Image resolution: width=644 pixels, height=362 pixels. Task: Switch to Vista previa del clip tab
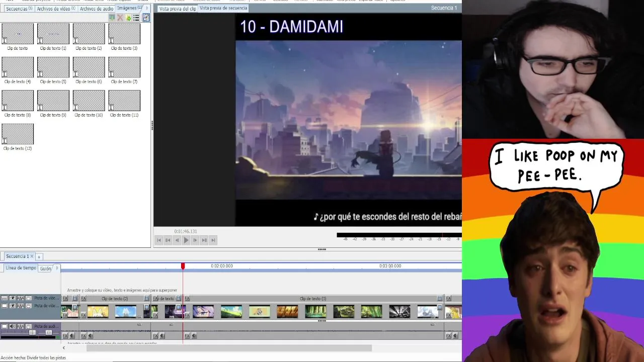178,9
